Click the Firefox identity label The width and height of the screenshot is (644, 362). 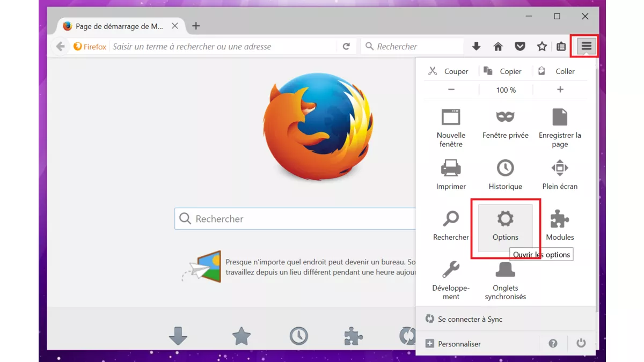90,47
